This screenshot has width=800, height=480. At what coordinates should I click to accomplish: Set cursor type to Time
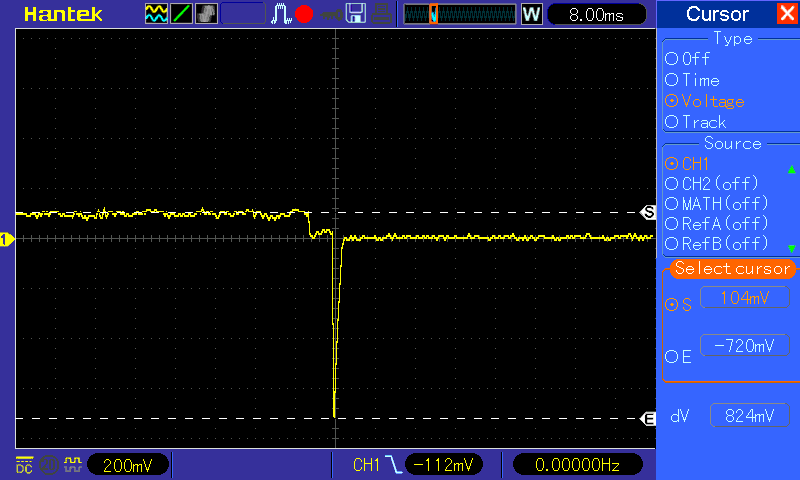tap(692, 80)
